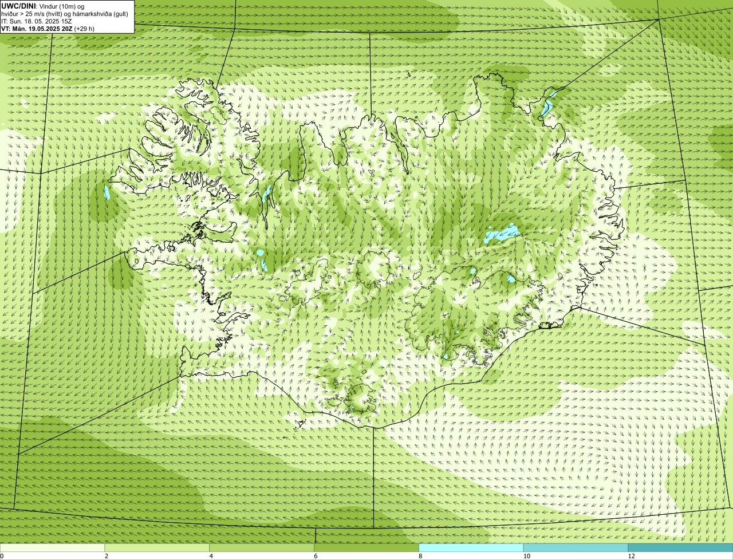
Task: Click the "IT: Sun. 18. 05. 2025 15Z" line
Action: click(37, 21)
